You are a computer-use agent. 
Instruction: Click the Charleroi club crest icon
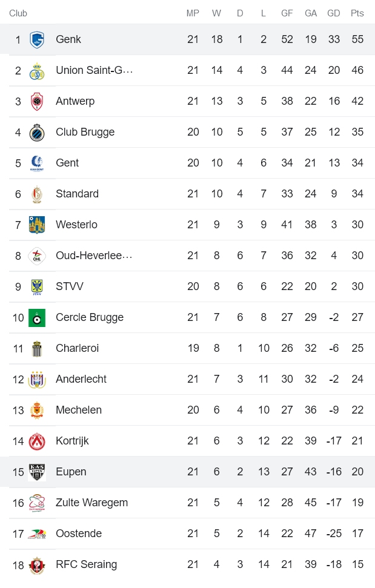point(37,349)
